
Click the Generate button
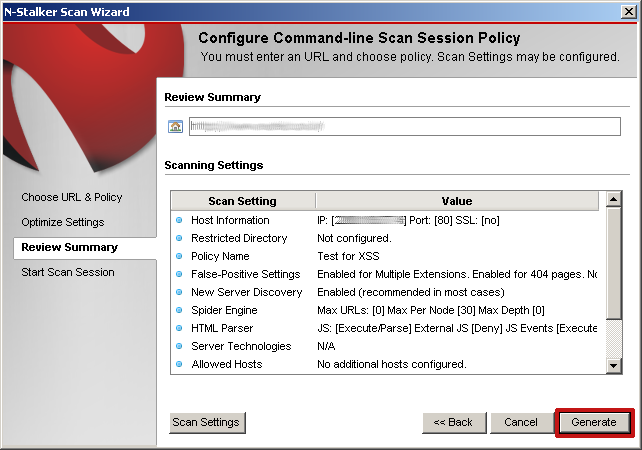coord(594,422)
